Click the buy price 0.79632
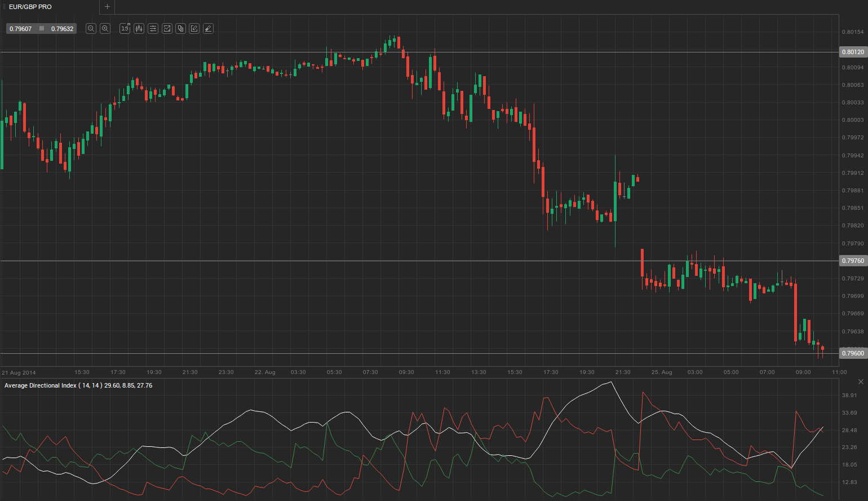Viewport: 868px width, 501px height. (62, 29)
